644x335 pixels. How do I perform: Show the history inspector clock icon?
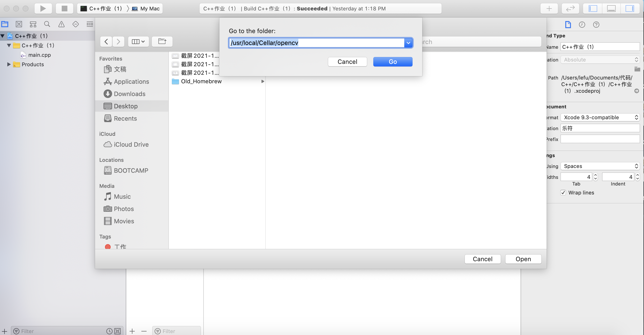tap(582, 25)
